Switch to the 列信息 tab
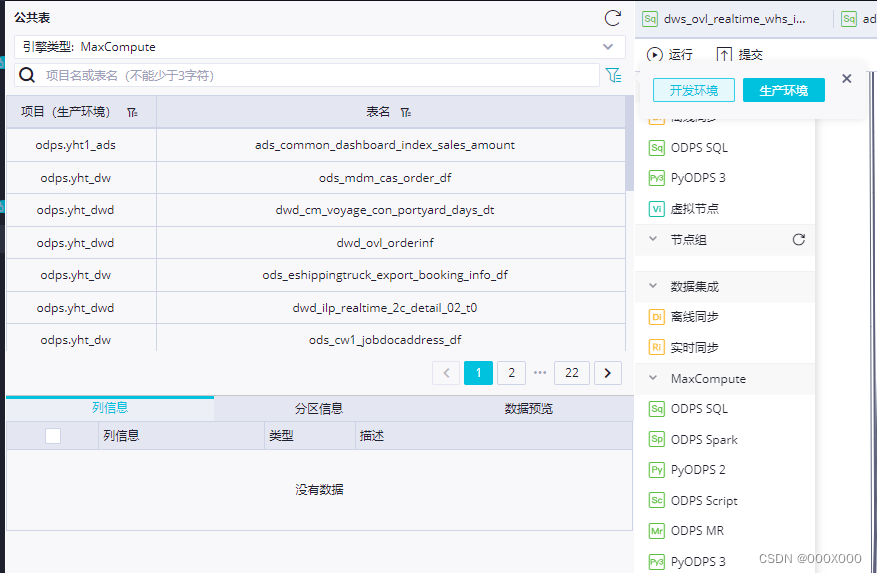This screenshot has height=573, width=877. [x=110, y=408]
